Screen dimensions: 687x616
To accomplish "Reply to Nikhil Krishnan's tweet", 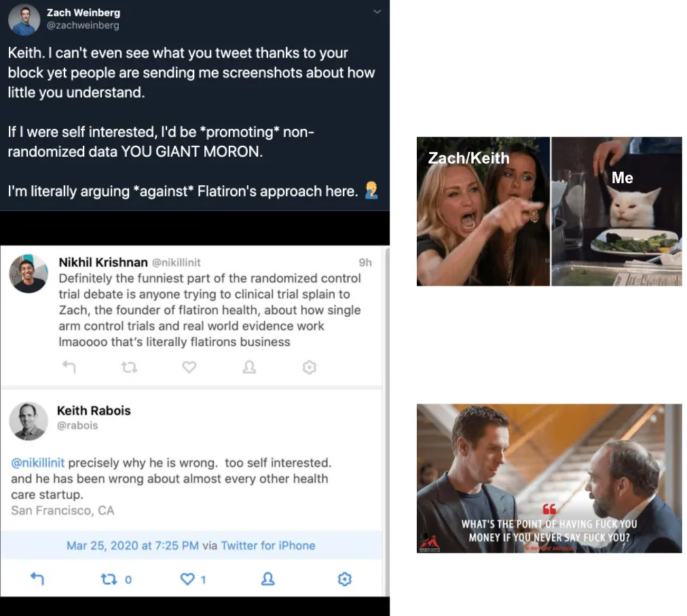I will click(x=69, y=367).
